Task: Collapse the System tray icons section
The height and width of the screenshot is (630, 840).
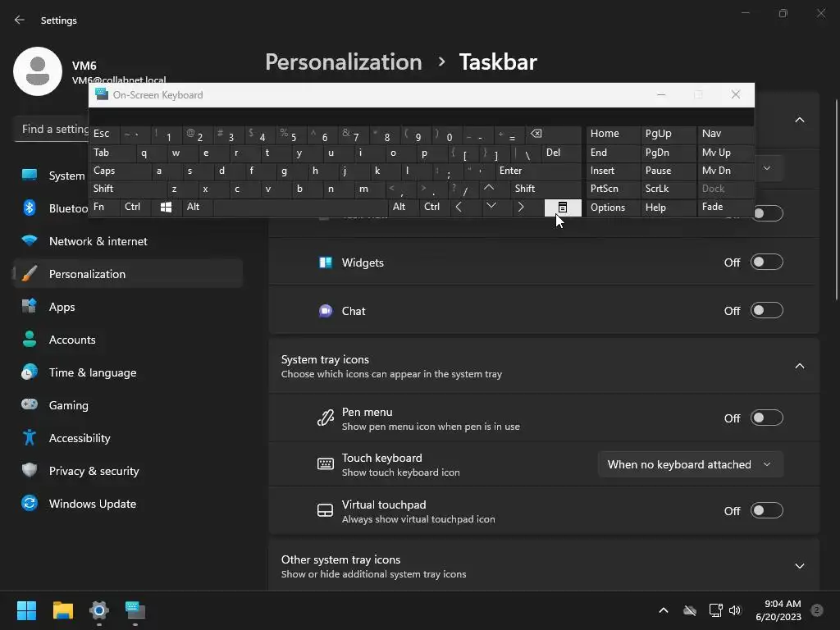Action: click(799, 366)
